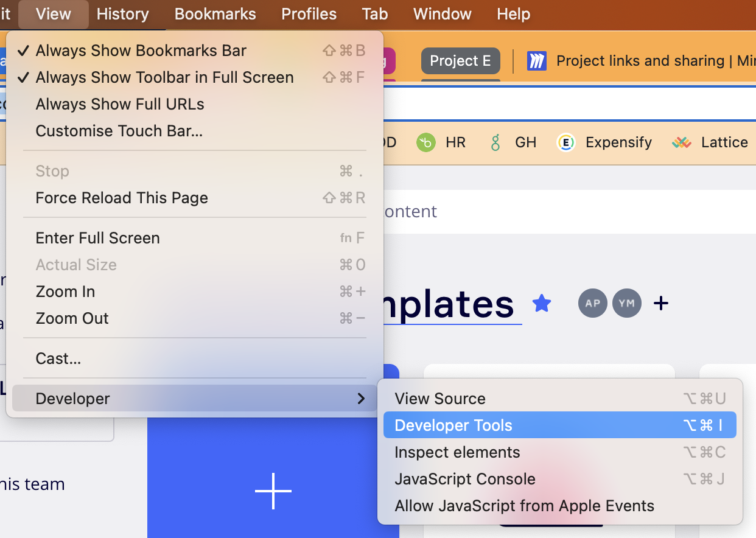This screenshot has height=538, width=756.
Task: Click the plus icon next to the avatars
Action: (660, 303)
